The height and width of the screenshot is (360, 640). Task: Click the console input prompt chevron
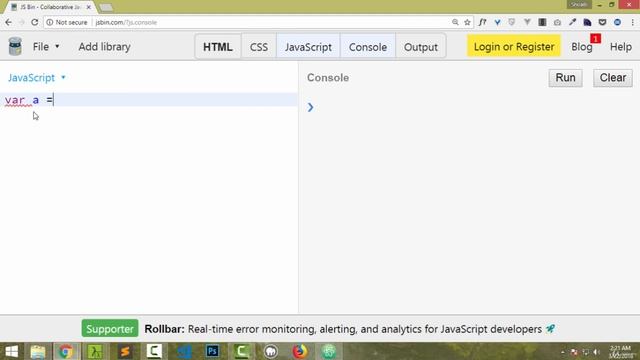point(311,107)
